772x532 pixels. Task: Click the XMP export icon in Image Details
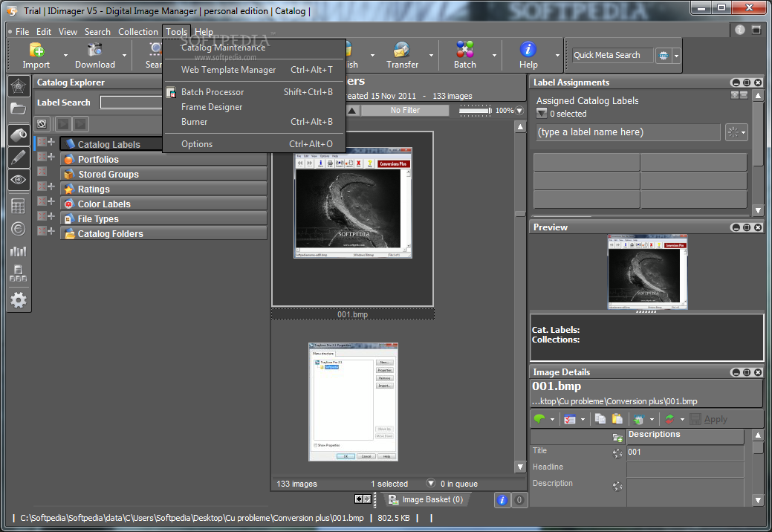pos(638,419)
